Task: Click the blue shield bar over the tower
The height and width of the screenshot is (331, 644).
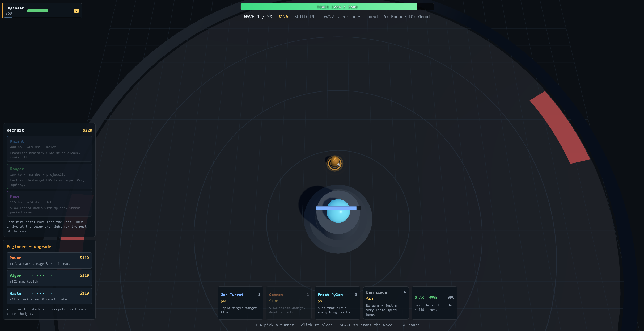Action: click(338, 208)
